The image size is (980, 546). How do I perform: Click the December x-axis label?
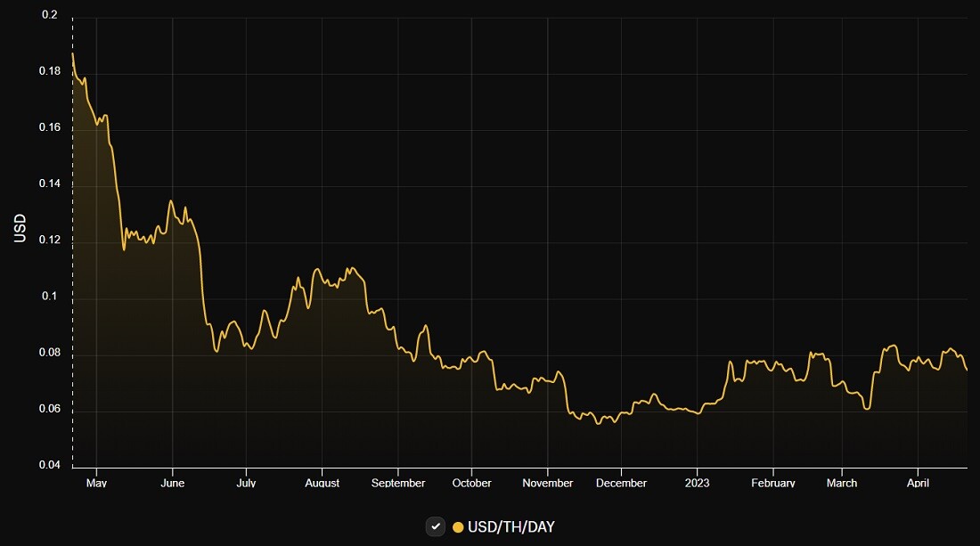621,483
